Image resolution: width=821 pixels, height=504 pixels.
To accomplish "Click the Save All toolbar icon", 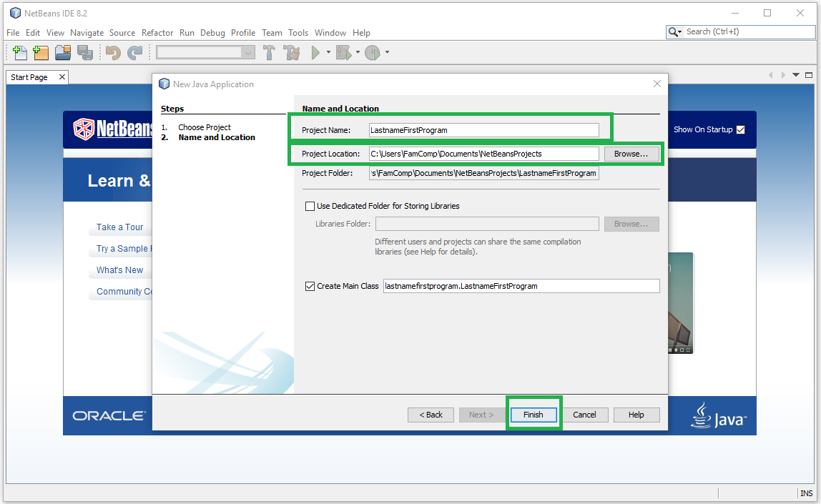I will 85,52.
